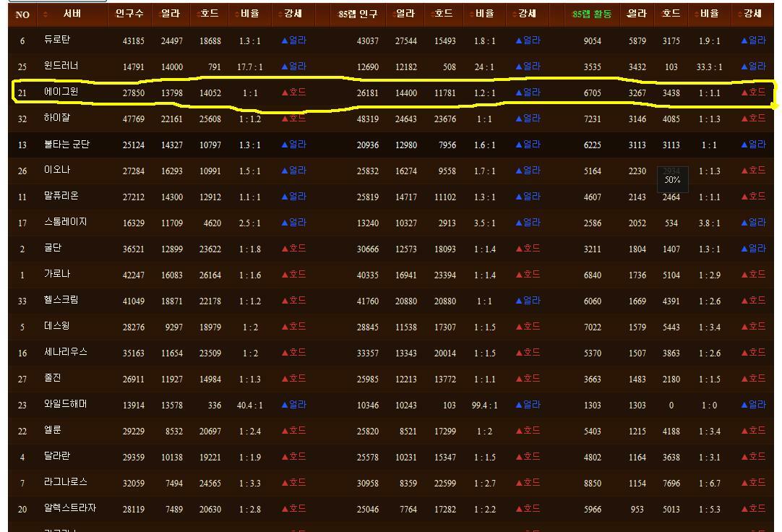The width and height of the screenshot is (782, 532).
Task: Click 비율 header next to the 인구수 group
Action: (249, 14)
